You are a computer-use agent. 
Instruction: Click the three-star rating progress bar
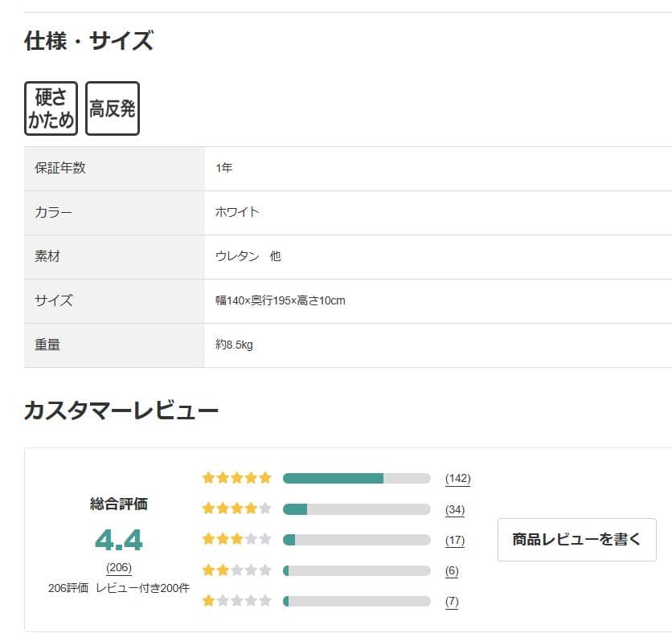tap(357, 539)
